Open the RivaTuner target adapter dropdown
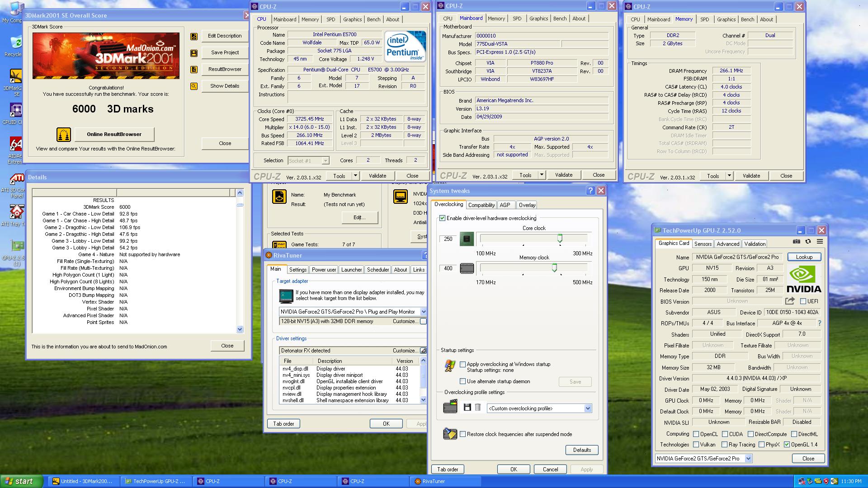The width and height of the screenshot is (868, 488). coord(423,312)
